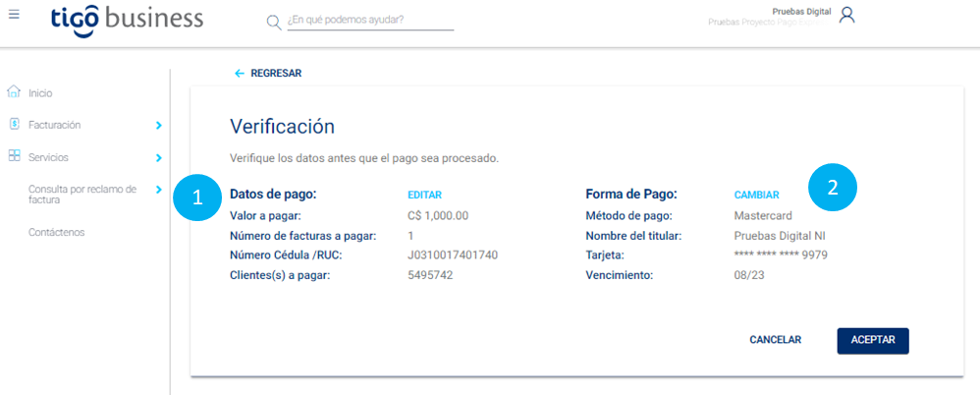980x395 pixels.
Task: Click the Facturación invoice icon
Action: [15, 125]
